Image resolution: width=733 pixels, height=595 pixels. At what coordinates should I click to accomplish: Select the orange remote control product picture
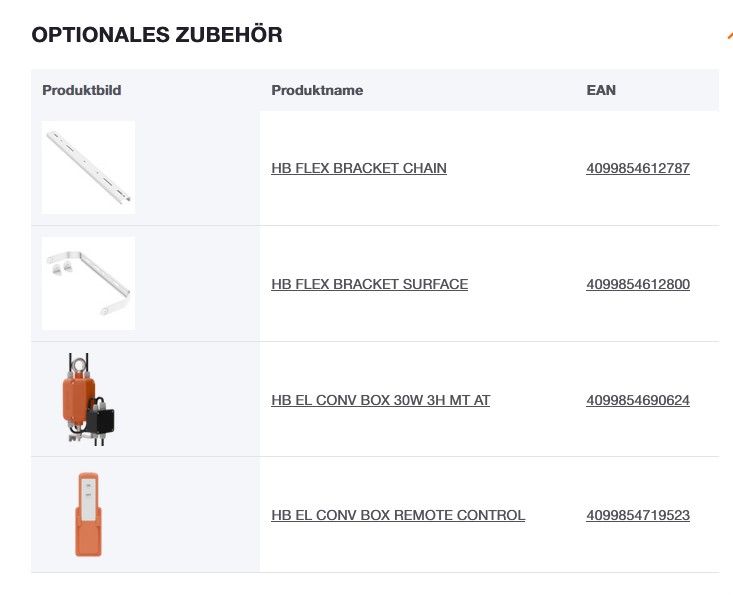[88, 514]
